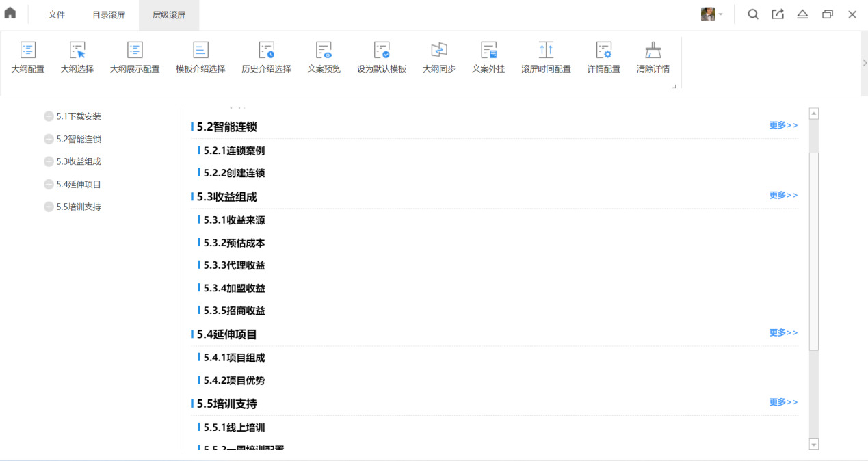The image size is (868, 461).
Task: Open the user avatar dropdown
Action: [712, 14]
